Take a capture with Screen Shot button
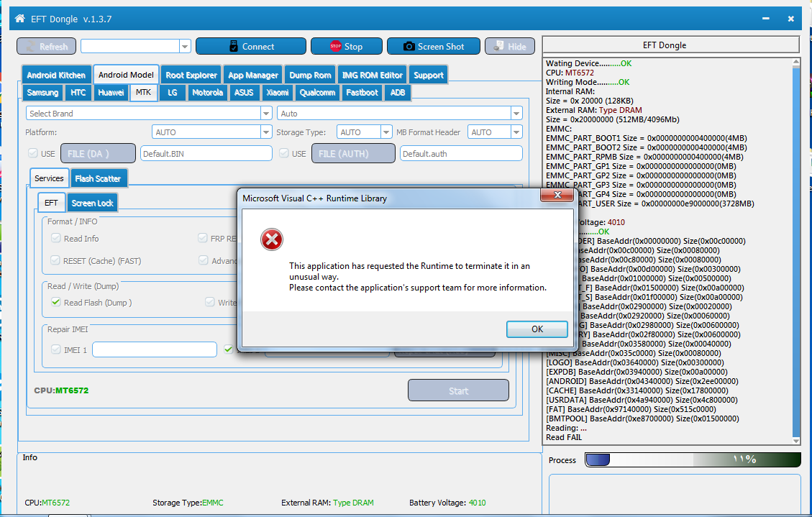 pyautogui.click(x=434, y=46)
